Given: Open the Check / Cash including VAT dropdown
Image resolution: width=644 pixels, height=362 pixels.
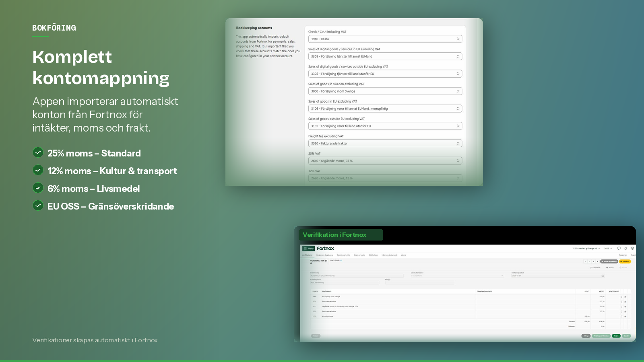Looking at the screenshot, I should 385,39.
